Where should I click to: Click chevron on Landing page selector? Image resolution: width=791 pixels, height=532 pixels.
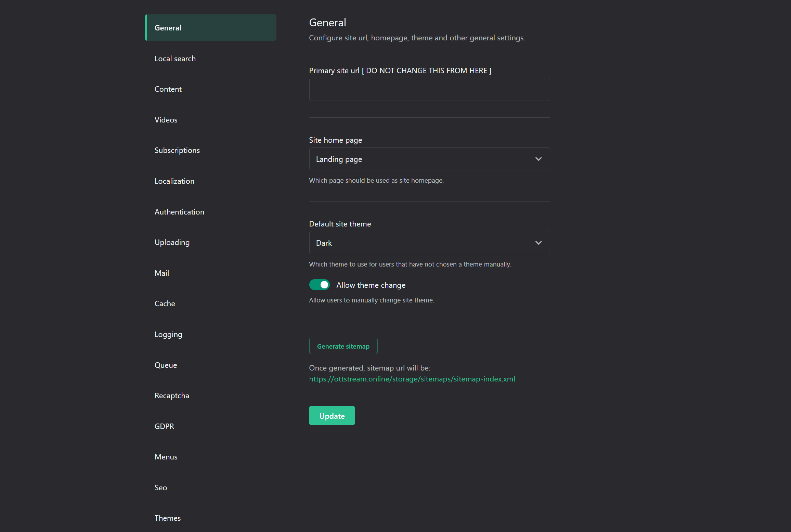(x=538, y=159)
